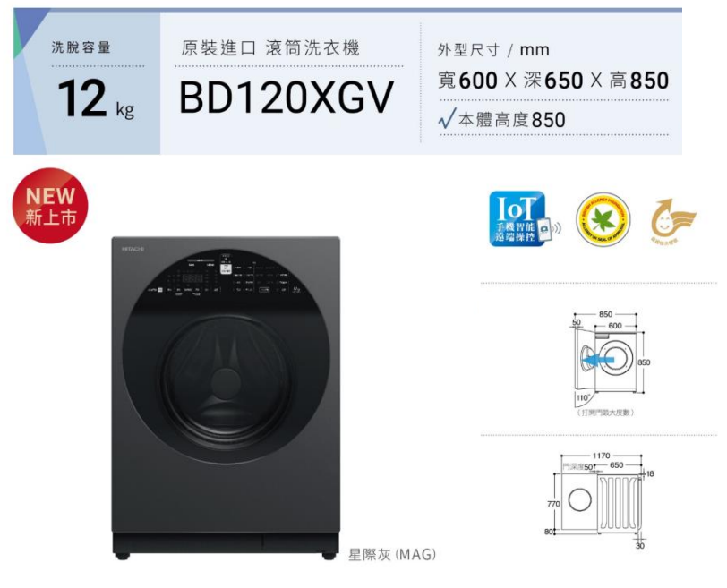Click the 外型尺寸 / mm heading

[493, 49]
